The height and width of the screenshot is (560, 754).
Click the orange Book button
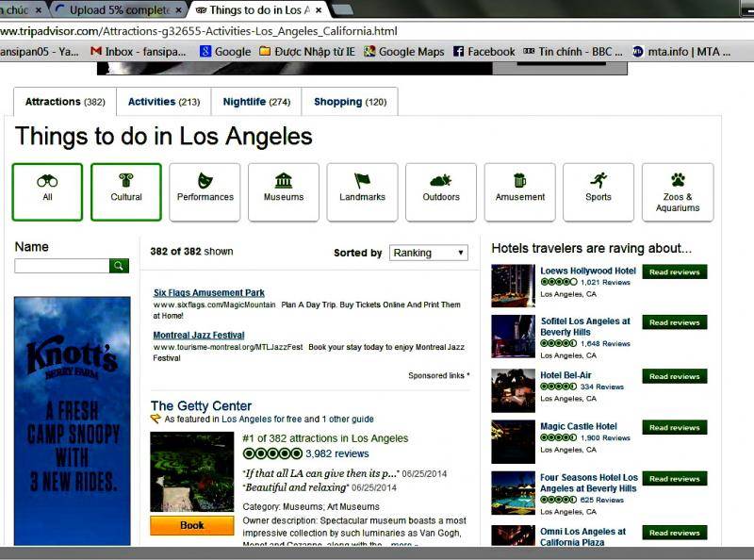(192, 525)
